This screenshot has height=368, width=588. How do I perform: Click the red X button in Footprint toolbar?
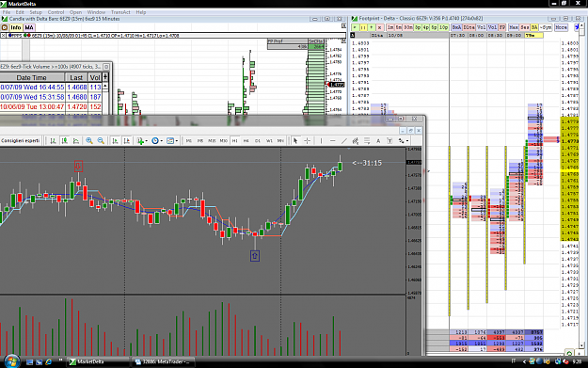pyautogui.click(x=379, y=27)
